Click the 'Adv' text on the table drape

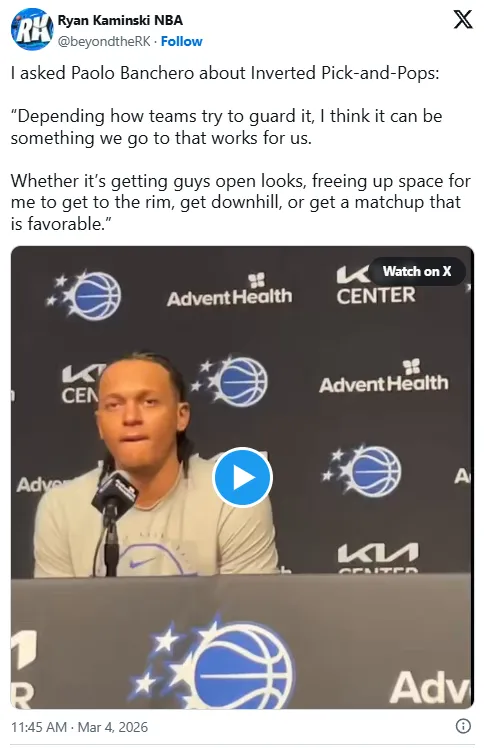(x=429, y=687)
